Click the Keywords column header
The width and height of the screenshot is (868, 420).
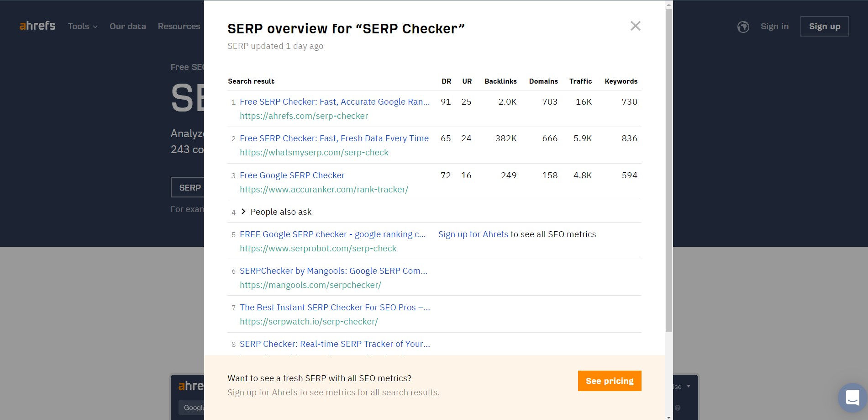click(x=621, y=81)
